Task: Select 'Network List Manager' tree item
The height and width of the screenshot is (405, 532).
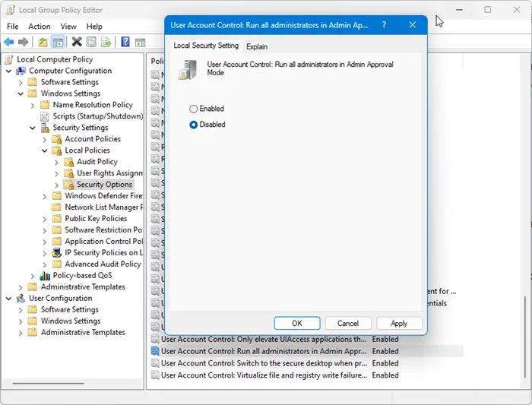Action: click(x=104, y=207)
